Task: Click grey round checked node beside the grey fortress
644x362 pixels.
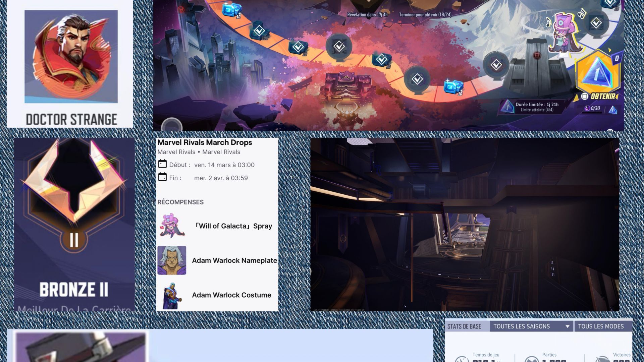Action: [496, 65]
